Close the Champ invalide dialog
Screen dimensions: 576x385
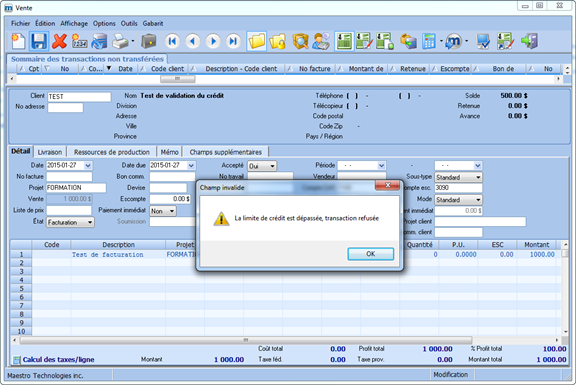click(x=387, y=186)
